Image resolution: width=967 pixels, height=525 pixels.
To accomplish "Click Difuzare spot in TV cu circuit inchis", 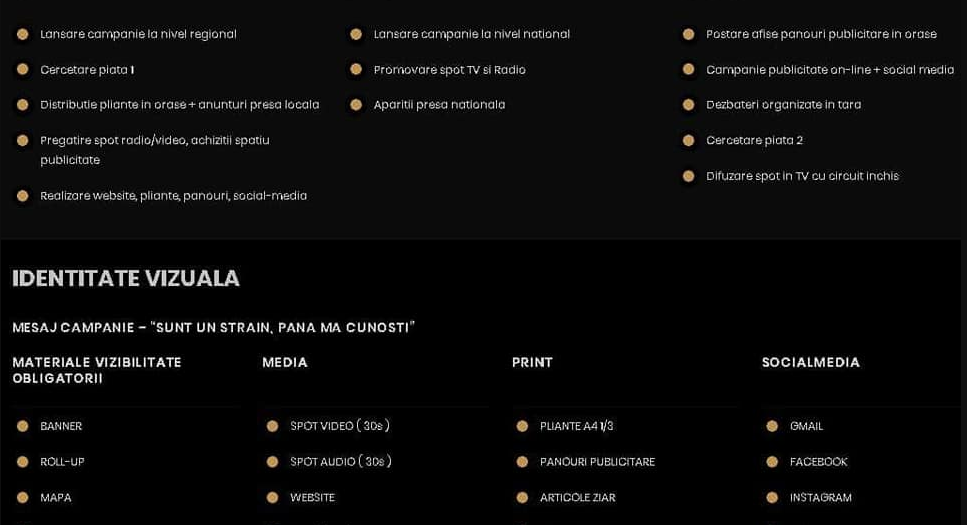I will coord(802,176).
